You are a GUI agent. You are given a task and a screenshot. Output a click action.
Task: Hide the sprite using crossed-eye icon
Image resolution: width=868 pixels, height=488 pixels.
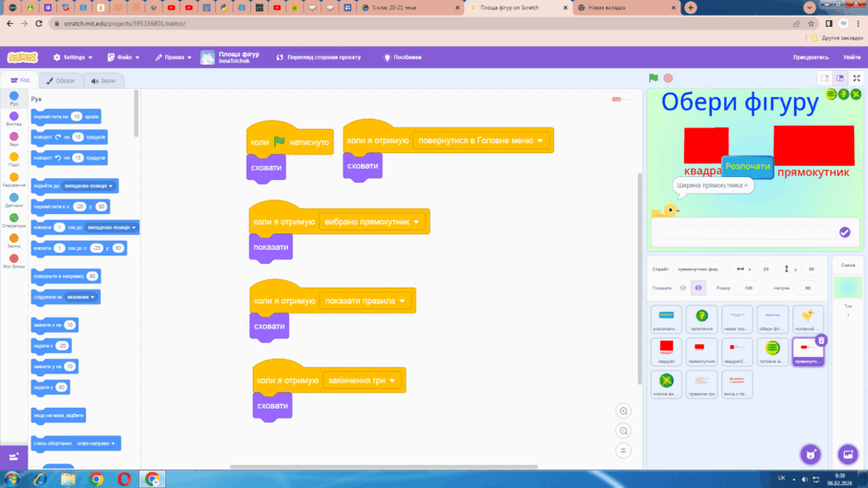pyautogui.click(x=698, y=288)
